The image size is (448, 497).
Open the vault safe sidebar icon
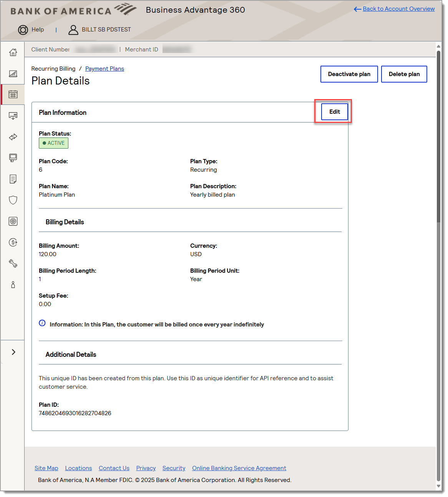pos(13,221)
